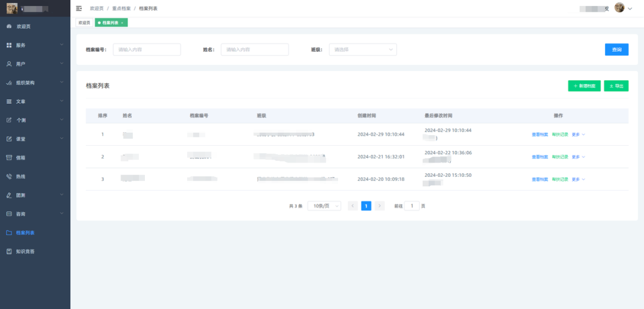
Task: Click 帮扶记录 for row 2
Action: pos(560,157)
